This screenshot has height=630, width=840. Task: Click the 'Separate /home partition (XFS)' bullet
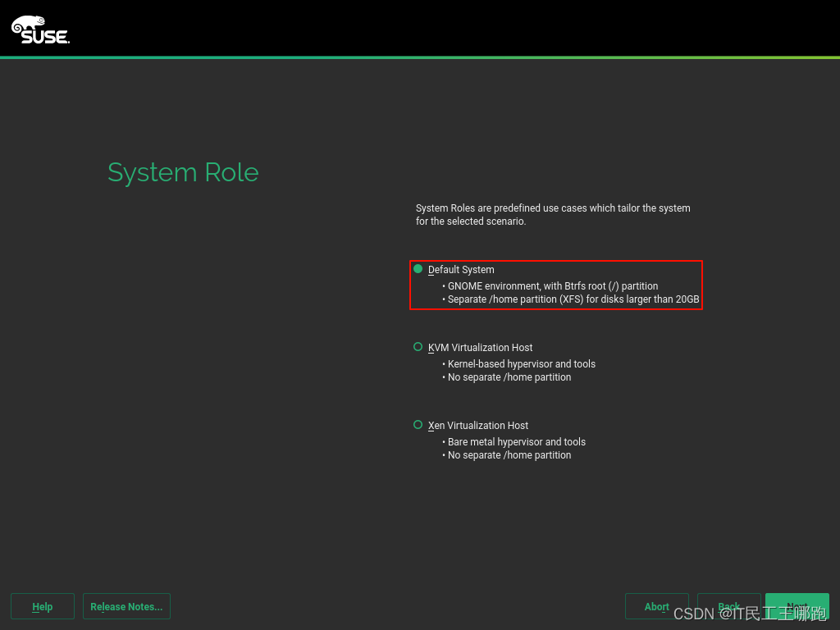572,299
